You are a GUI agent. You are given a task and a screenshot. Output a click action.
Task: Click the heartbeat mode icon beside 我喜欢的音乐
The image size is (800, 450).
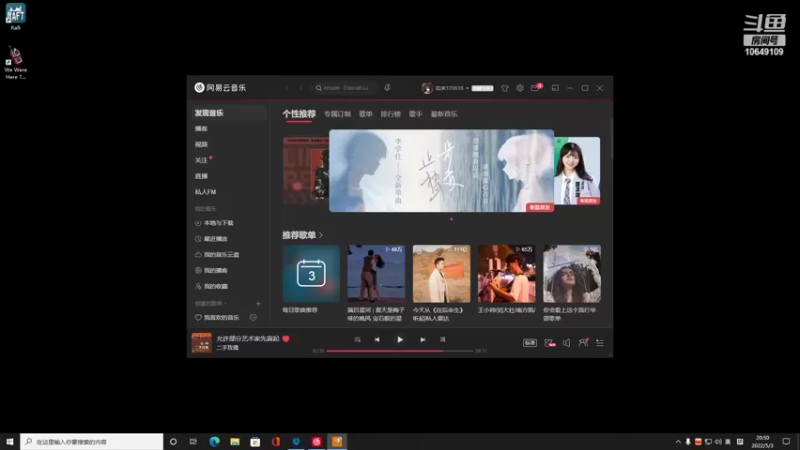tap(253, 317)
